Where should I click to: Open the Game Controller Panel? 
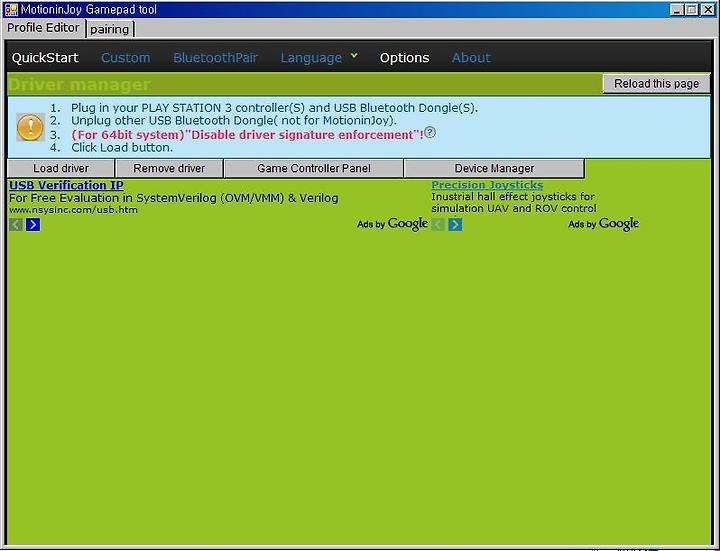(314, 169)
